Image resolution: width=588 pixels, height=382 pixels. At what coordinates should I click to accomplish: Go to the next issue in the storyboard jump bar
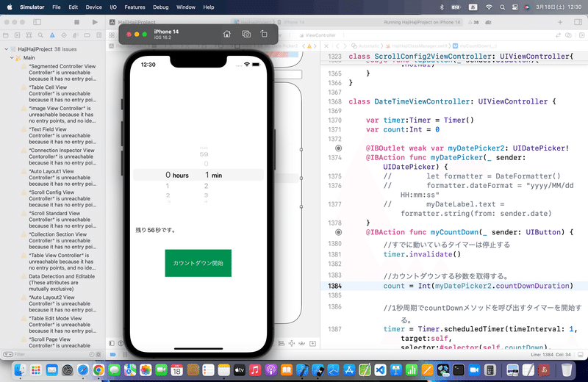(315, 46)
